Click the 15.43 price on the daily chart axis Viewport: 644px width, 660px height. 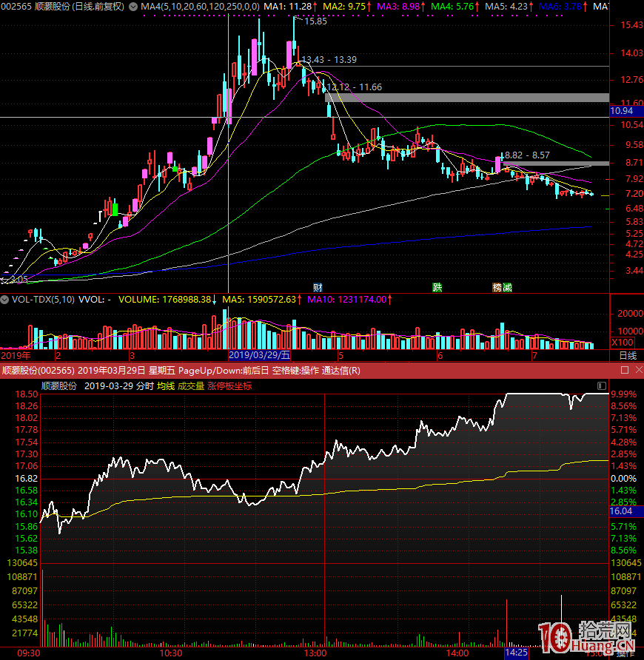coord(631,25)
